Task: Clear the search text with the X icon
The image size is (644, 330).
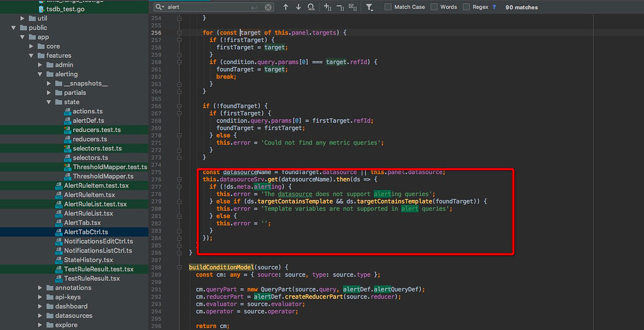Action: [x=269, y=7]
